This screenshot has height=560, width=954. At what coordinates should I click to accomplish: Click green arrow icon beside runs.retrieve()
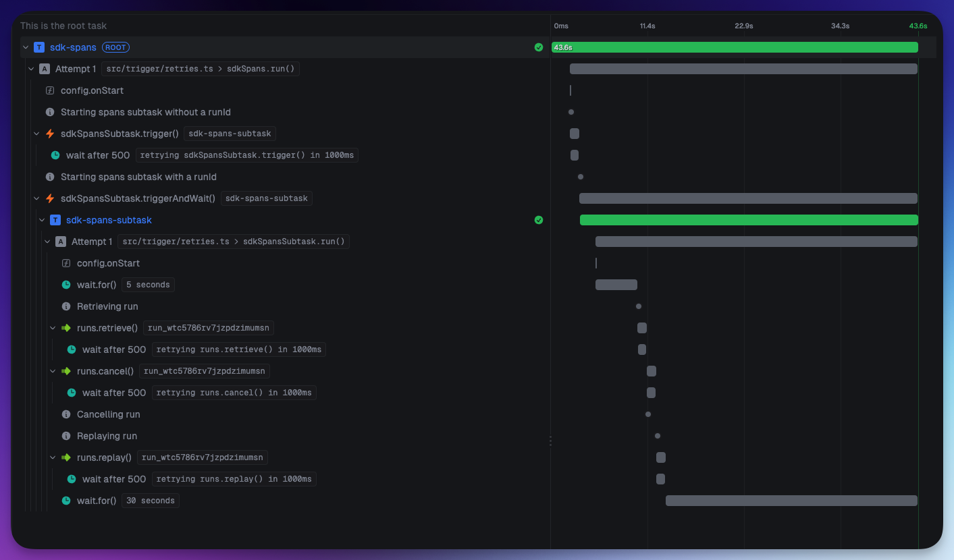click(66, 328)
